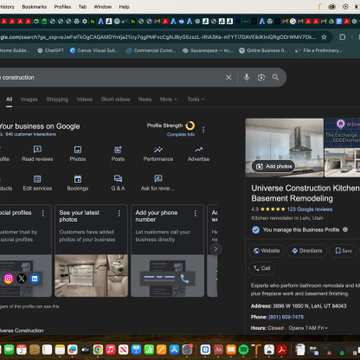The image size is (360, 360).
Task: Bookmark this page with the star icon
Action: click(x=324, y=37)
